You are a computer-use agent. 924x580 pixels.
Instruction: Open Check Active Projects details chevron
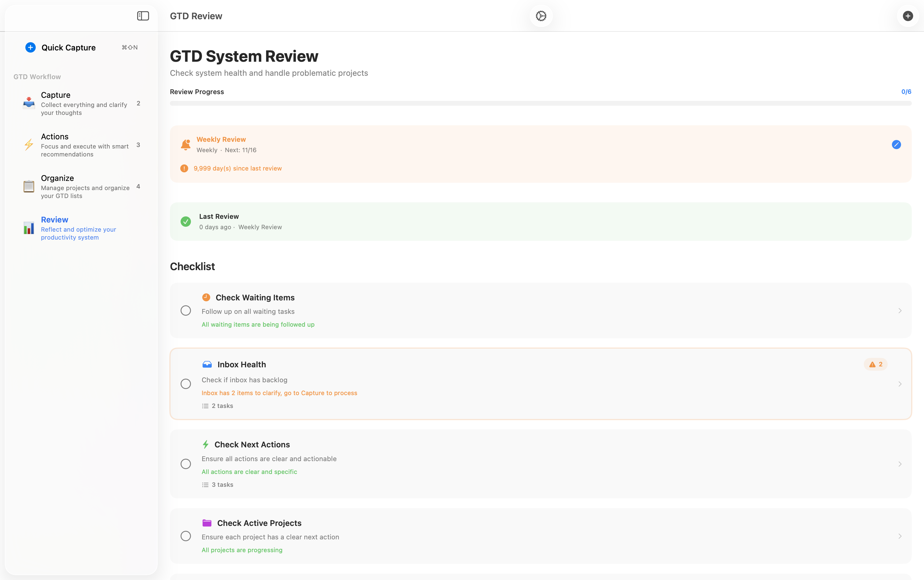coord(900,536)
